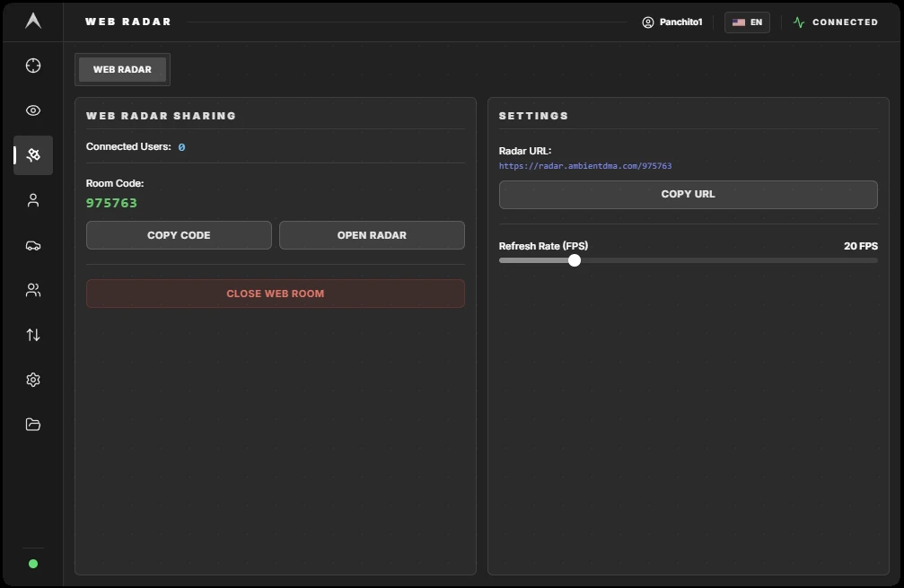Open the vehicle car sidebar icon
This screenshot has width=904, height=588.
click(x=33, y=246)
